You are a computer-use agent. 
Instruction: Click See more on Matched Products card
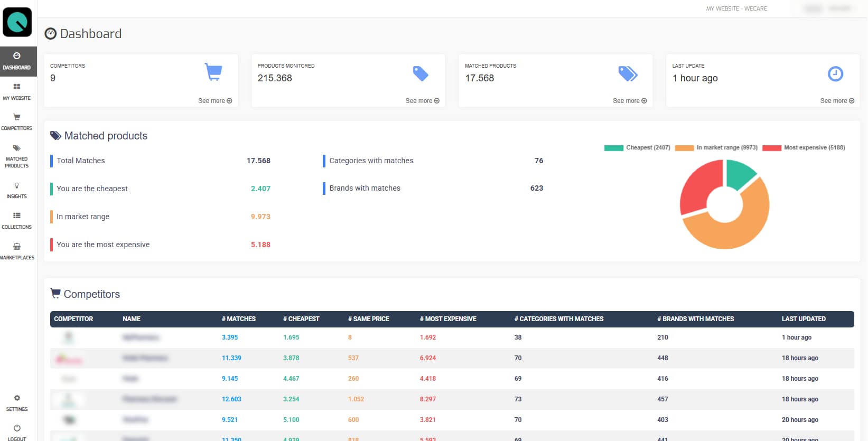630,101
